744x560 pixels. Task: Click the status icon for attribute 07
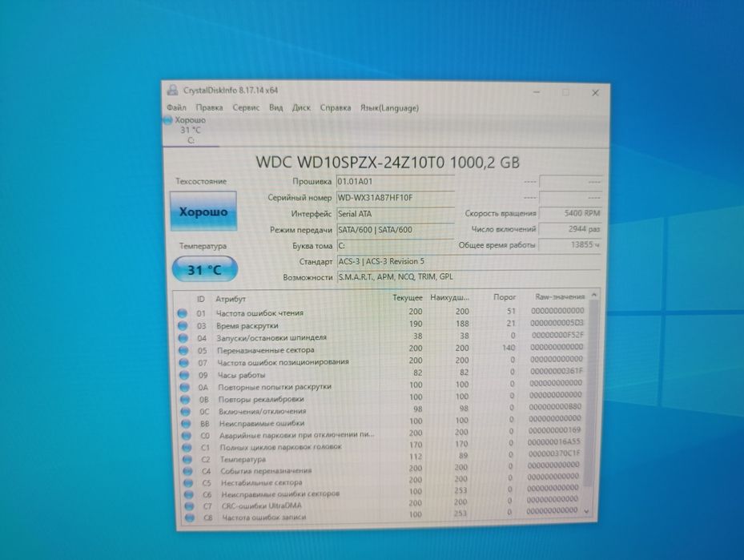pos(184,363)
